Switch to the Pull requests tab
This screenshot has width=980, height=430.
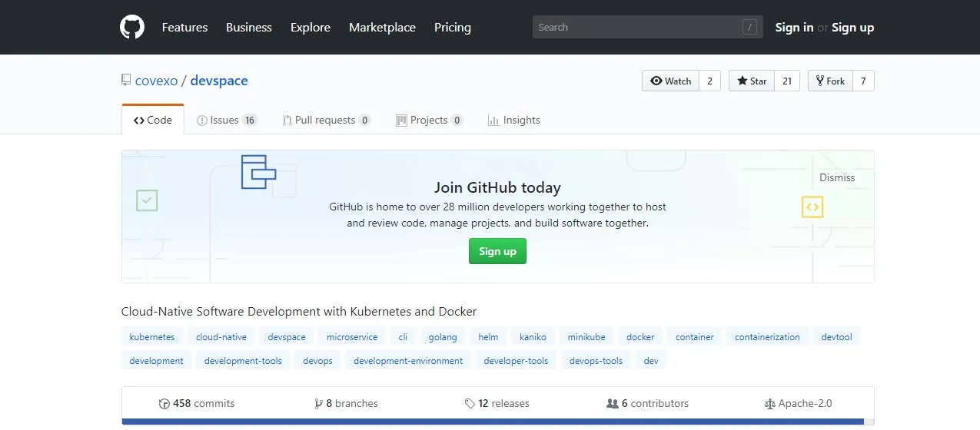click(327, 120)
